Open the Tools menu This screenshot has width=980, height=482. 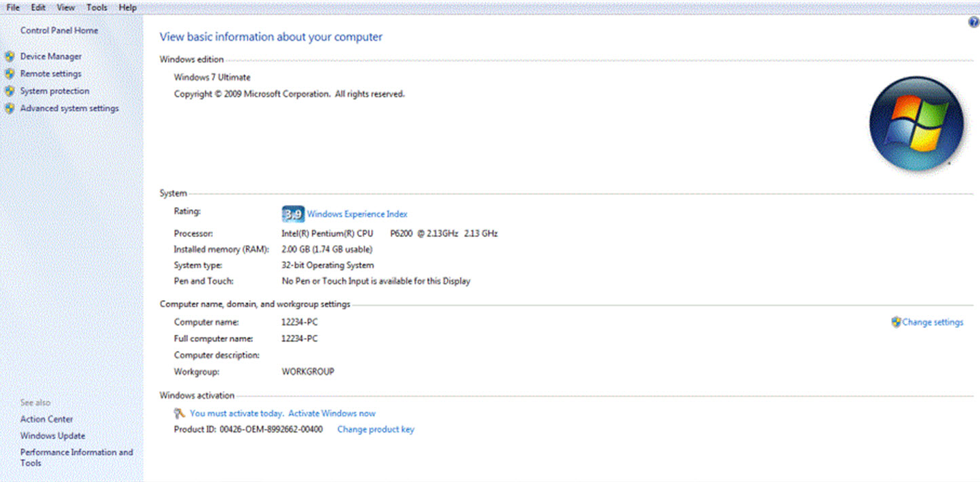pyautogui.click(x=97, y=7)
